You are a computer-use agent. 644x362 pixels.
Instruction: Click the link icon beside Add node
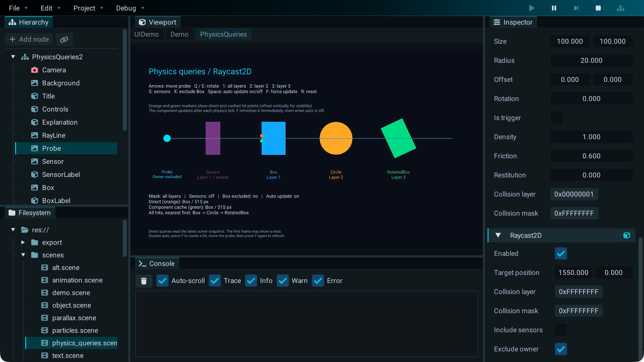64,39
